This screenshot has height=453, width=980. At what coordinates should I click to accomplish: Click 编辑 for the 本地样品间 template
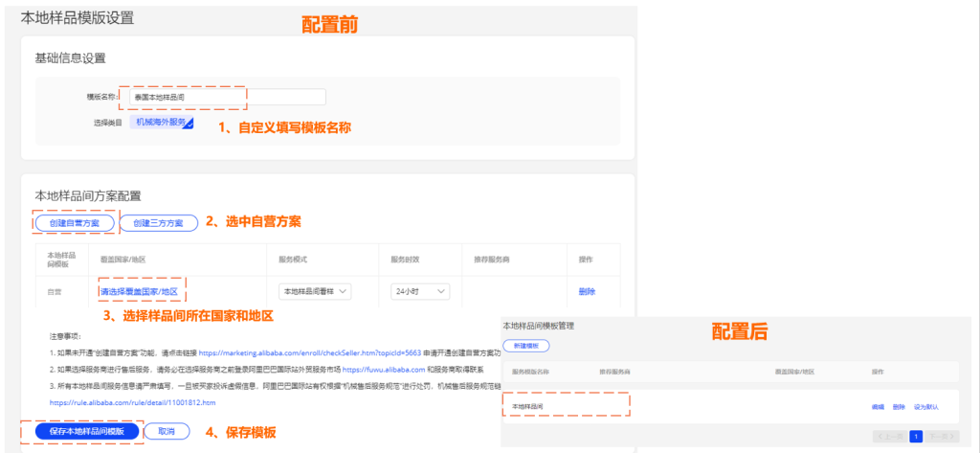tap(878, 407)
